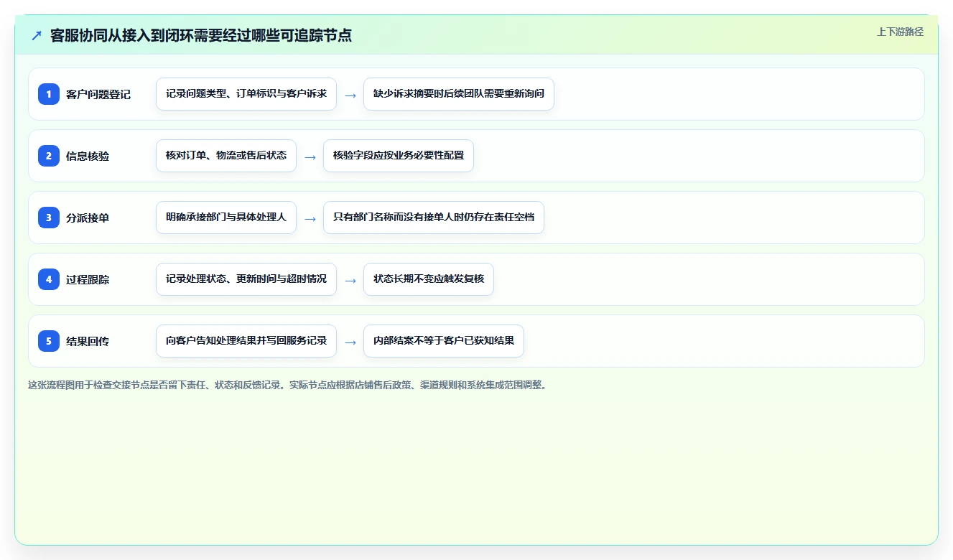Select step number 3 badge for 分派接单
This screenshot has height=560, width=953.
[x=49, y=218]
